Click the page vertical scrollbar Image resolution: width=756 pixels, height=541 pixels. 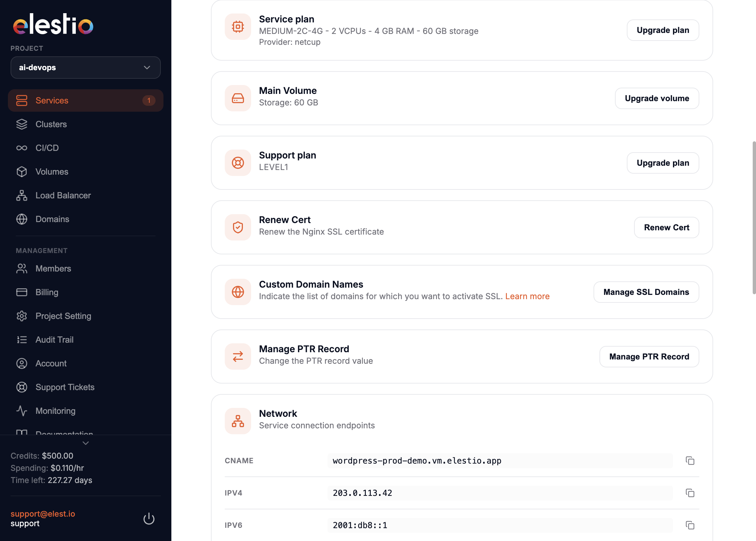(x=754, y=218)
